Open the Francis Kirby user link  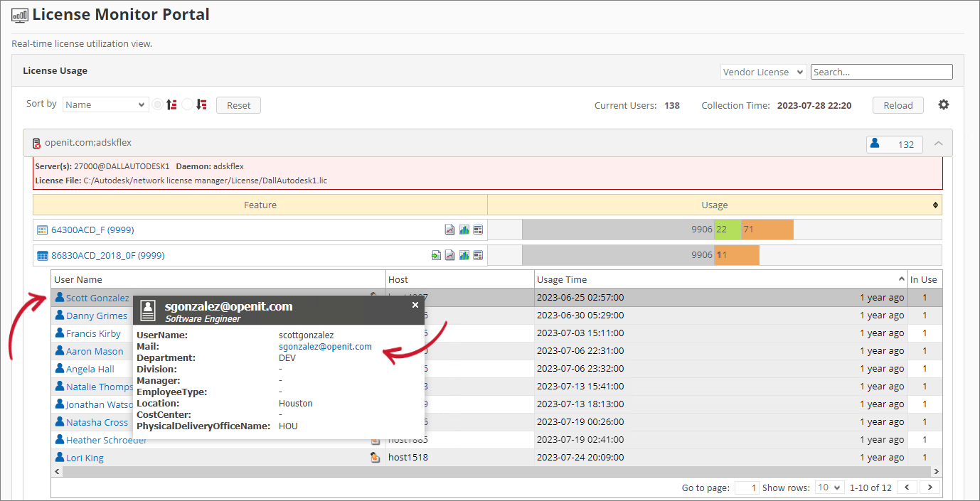[x=93, y=333]
